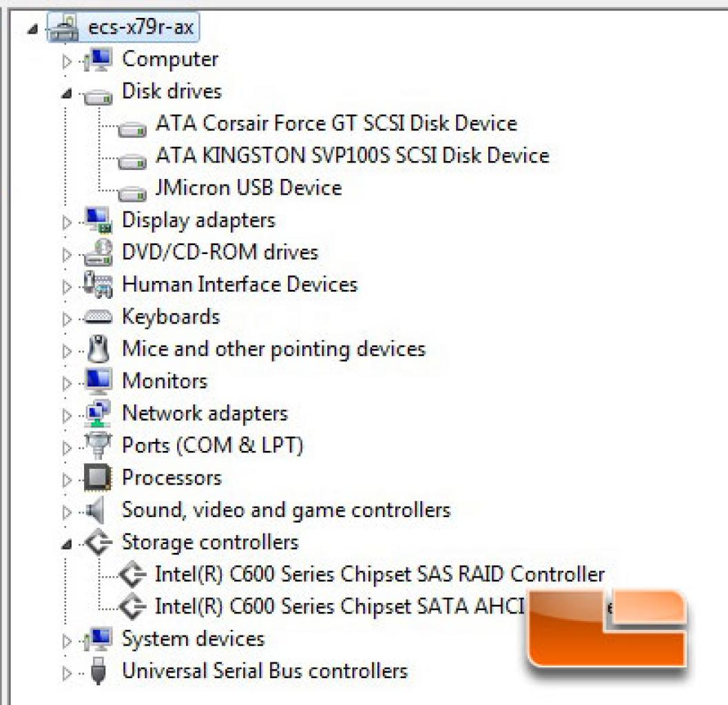Image resolution: width=728 pixels, height=705 pixels.
Task: Click the Ports (COM & LPT) connector icon
Action: (98, 445)
